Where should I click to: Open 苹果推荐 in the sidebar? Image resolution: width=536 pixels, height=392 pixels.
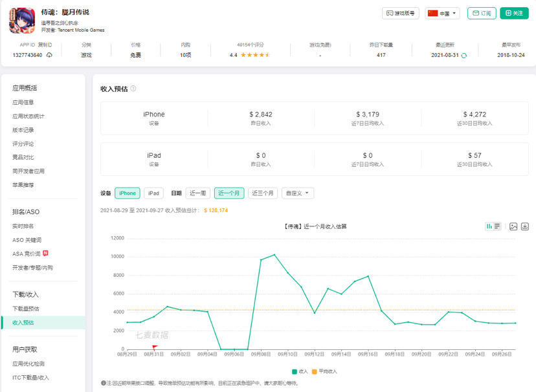(x=23, y=185)
